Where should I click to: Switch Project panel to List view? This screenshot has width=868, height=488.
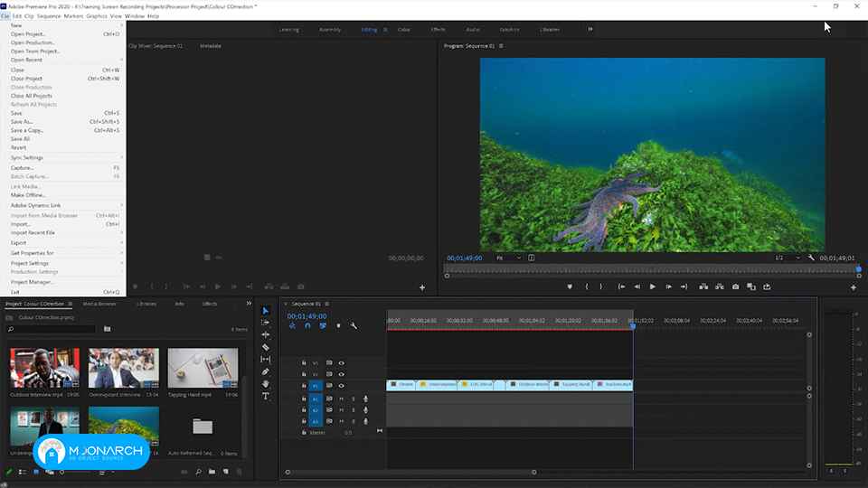coord(23,472)
